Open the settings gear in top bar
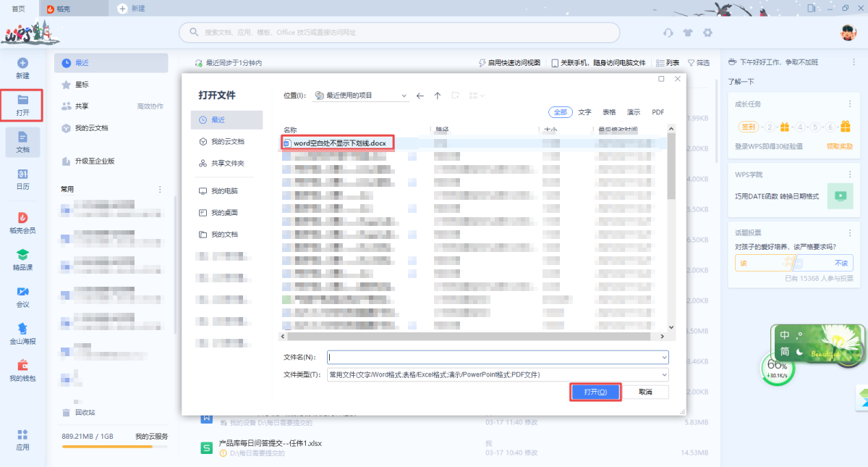The height and width of the screenshot is (467, 868). [707, 33]
